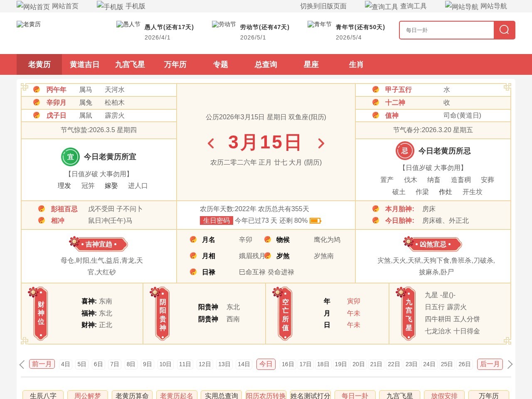The height and width of the screenshot is (399, 532).
Task: Click the right chevron after 后一月
Action: 510,364
